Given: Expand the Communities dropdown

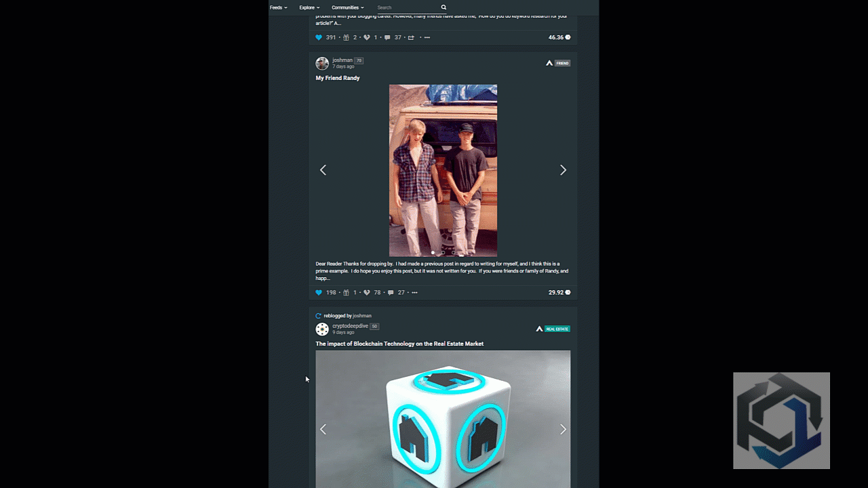Looking at the screenshot, I should point(348,7).
